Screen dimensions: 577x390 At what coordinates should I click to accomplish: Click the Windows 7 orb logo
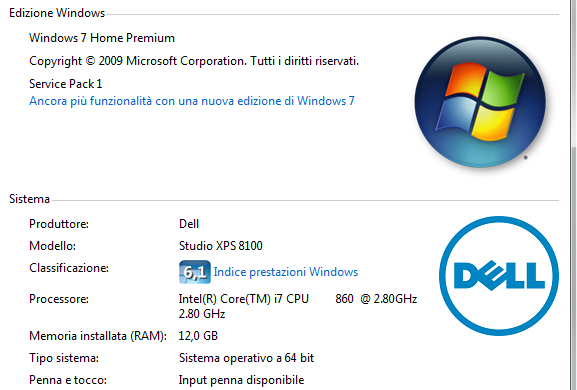click(x=480, y=102)
